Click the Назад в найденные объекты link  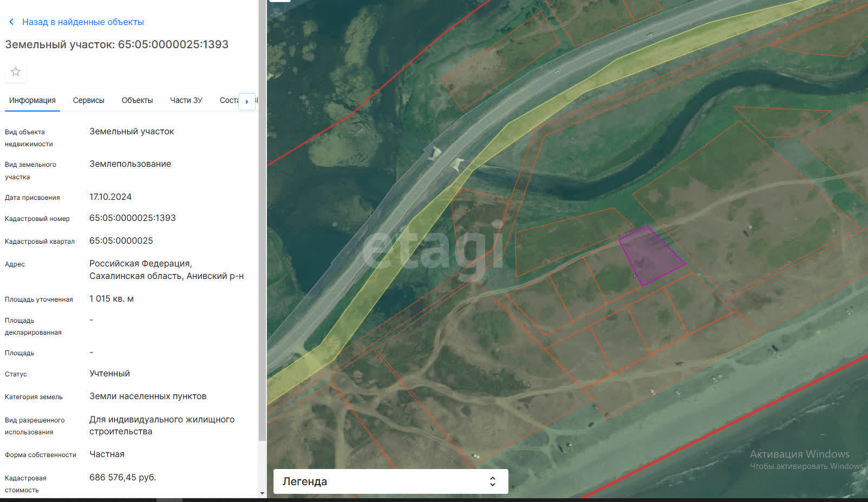pyautogui.click(x=83, y=22)
